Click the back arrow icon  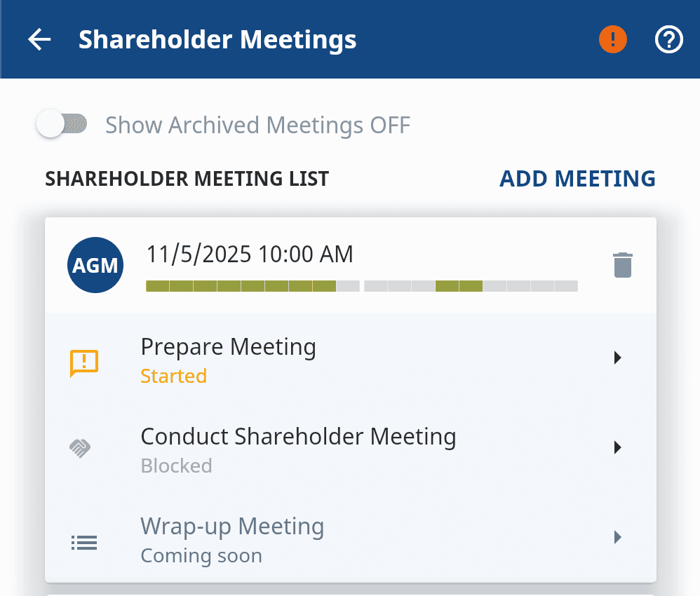coord(39,40)
